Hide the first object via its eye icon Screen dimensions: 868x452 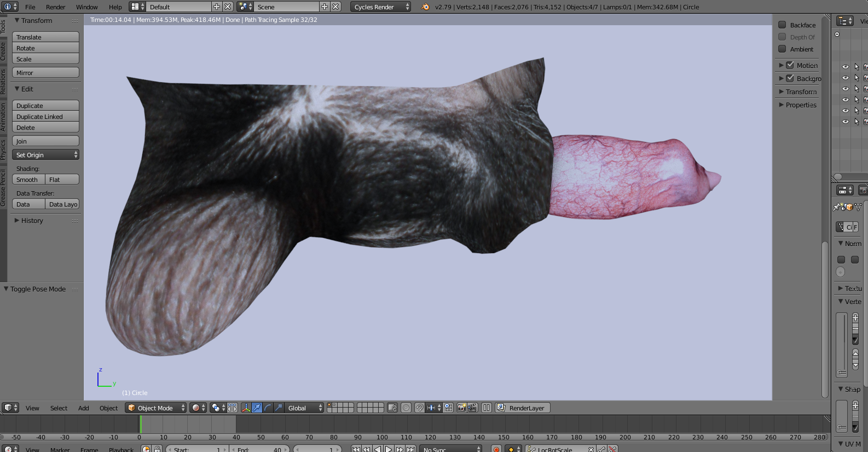click(845, 67)
